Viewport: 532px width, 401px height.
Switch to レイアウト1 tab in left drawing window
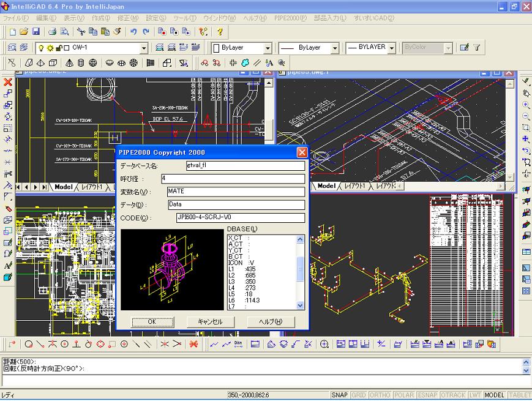pyautogui.click(x=92, y=187)
